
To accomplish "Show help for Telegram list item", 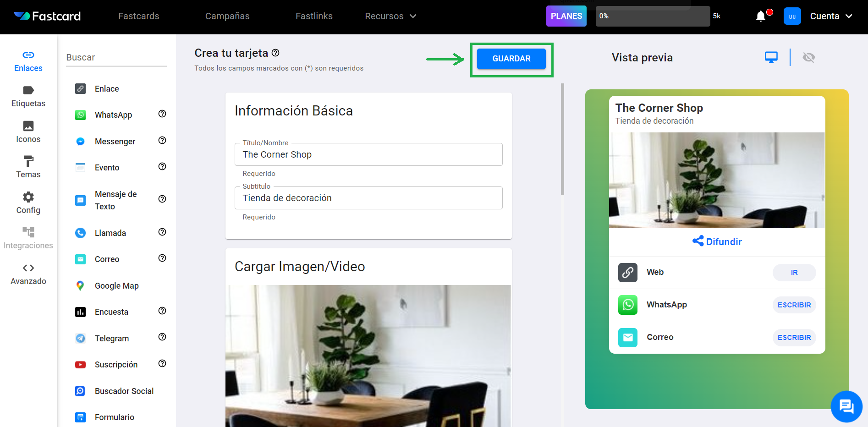I will click(x=162, y=337).
